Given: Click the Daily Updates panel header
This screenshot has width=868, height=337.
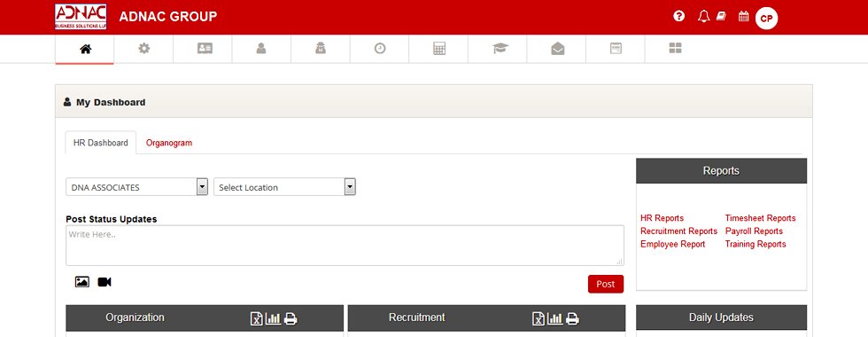Looking at the screenshot, I should 721,317.
